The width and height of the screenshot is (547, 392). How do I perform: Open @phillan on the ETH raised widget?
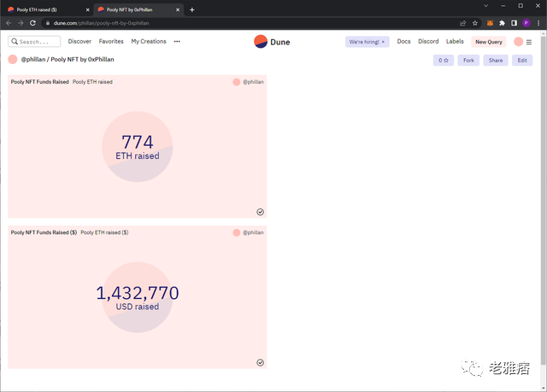click(253, 82)
